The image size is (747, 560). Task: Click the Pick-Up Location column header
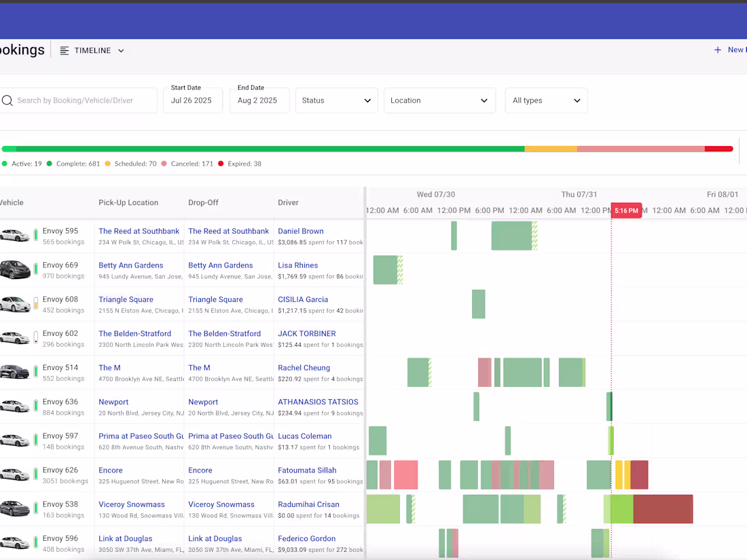coord(128,202)
